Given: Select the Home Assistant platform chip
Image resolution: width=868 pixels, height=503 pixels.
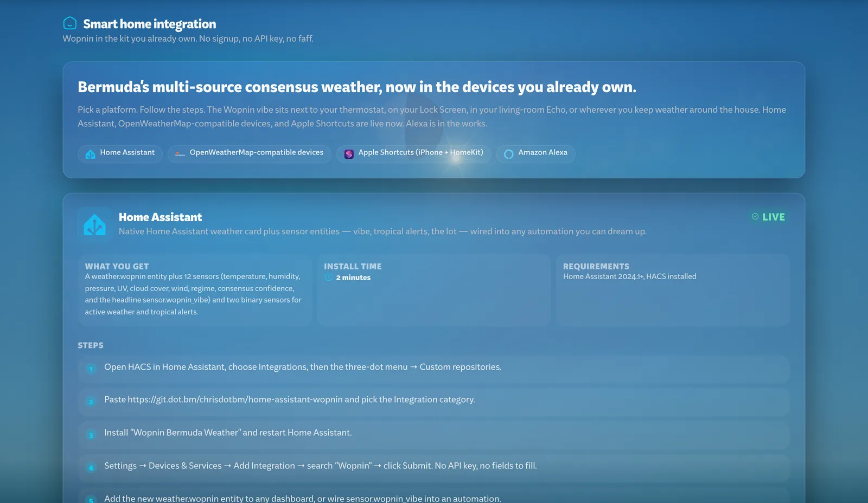Looking at the screenshot, I should click(x=120, y=153).
